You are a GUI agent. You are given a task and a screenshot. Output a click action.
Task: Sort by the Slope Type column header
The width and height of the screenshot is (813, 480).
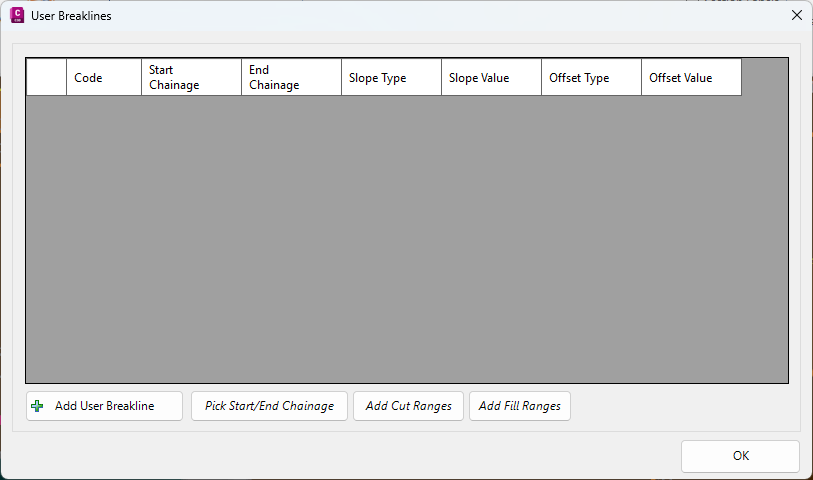[391, 77]
